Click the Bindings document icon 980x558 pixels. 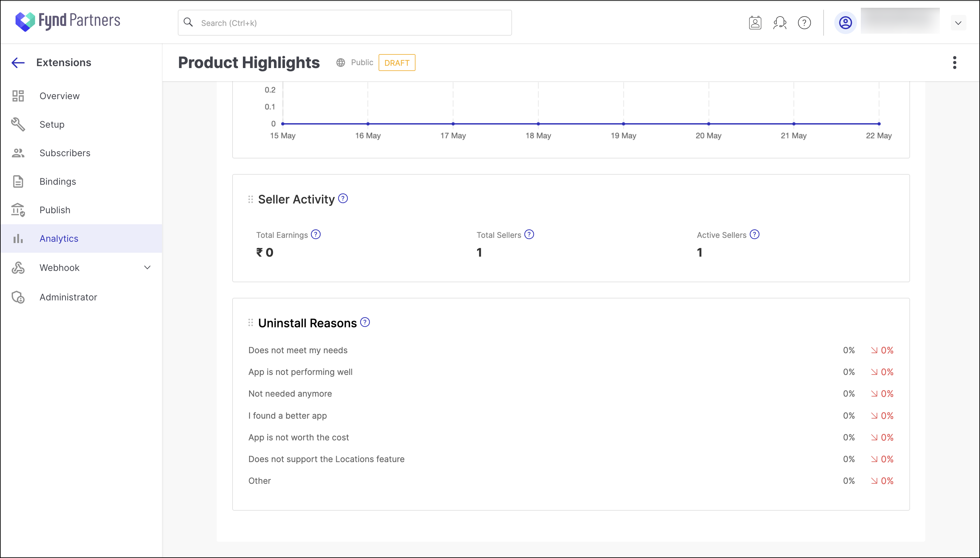pos(18,181)
